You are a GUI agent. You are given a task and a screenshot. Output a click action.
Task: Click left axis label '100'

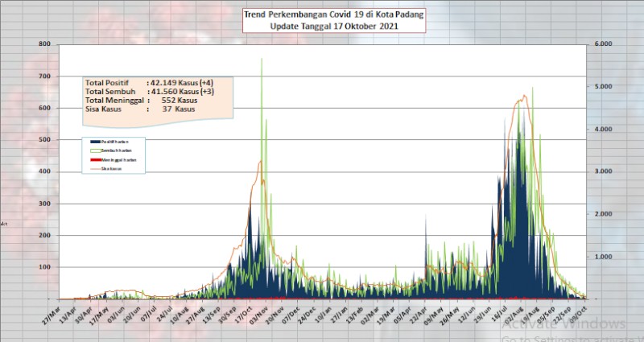tap(44, 267)
